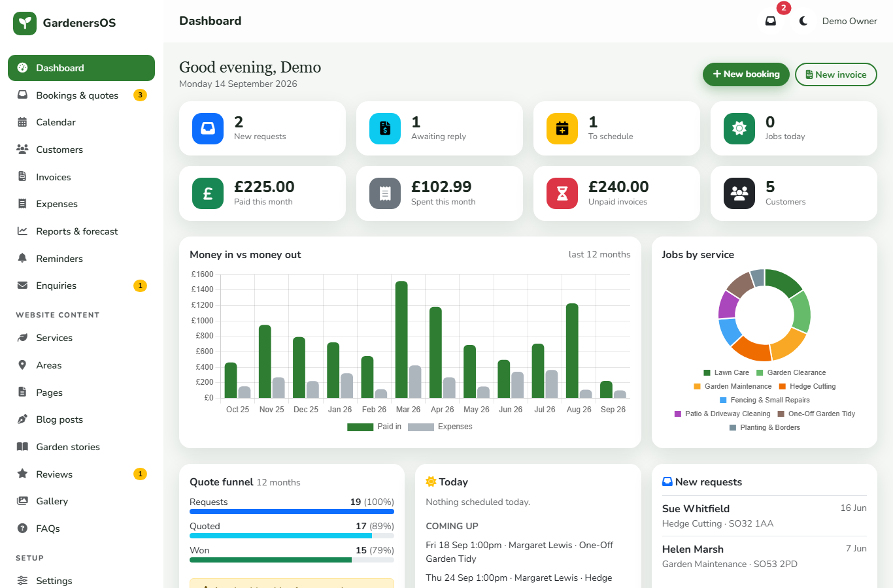Create a New invoice
Viewport: 893px width, 588px height.
(836, 74)
